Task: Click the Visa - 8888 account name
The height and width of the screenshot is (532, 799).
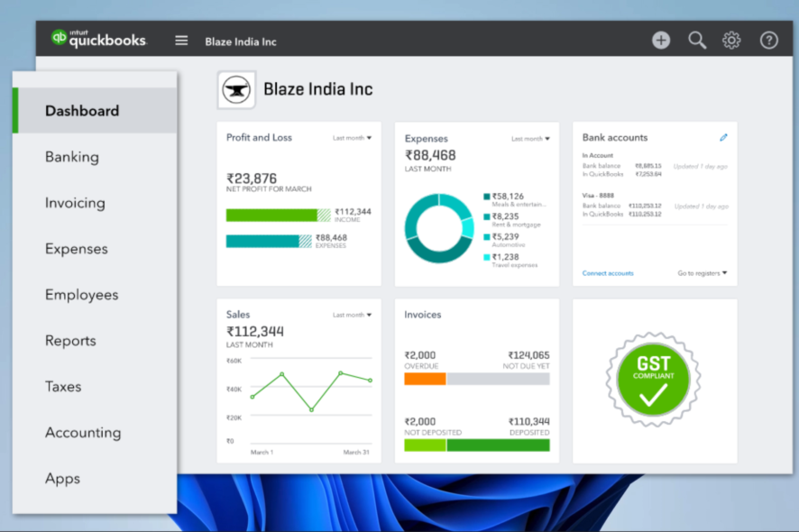Action: [598, 196]
